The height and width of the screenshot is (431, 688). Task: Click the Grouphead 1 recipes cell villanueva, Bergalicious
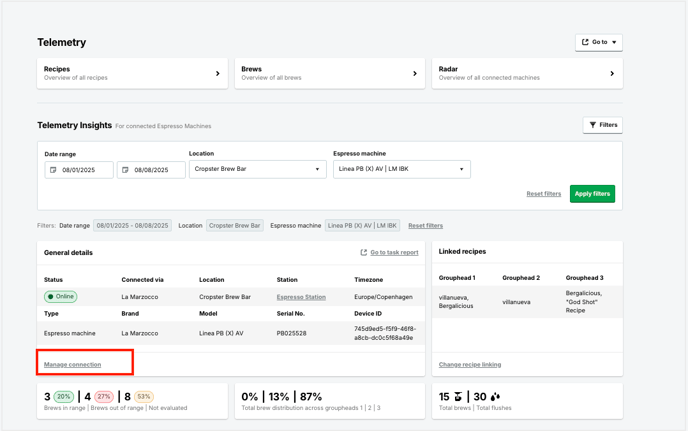456,302
